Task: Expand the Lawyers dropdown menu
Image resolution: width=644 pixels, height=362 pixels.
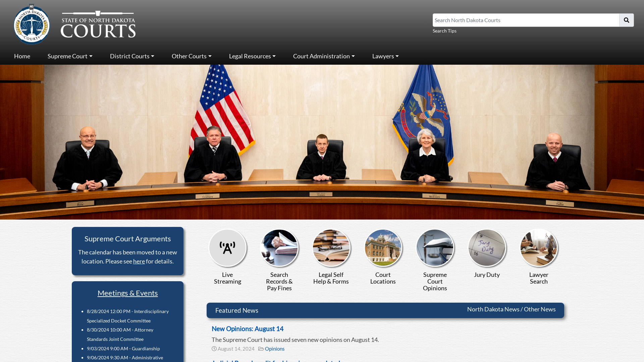Action: click(x=385, y=56)
